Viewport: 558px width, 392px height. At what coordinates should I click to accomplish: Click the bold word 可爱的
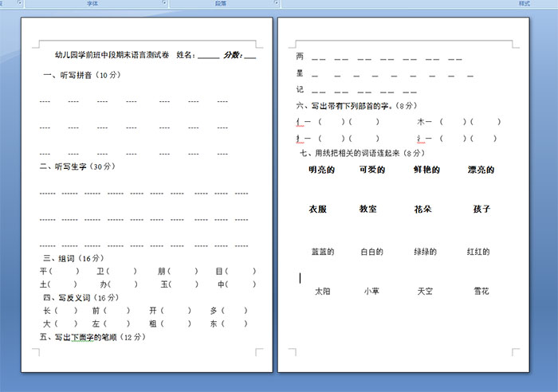click(x=372, y=170)
